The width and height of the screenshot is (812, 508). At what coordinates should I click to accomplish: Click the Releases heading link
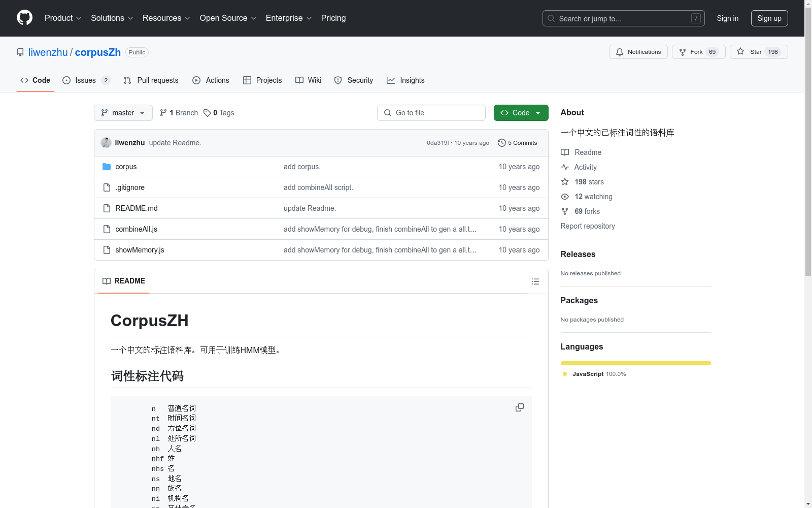578,254
